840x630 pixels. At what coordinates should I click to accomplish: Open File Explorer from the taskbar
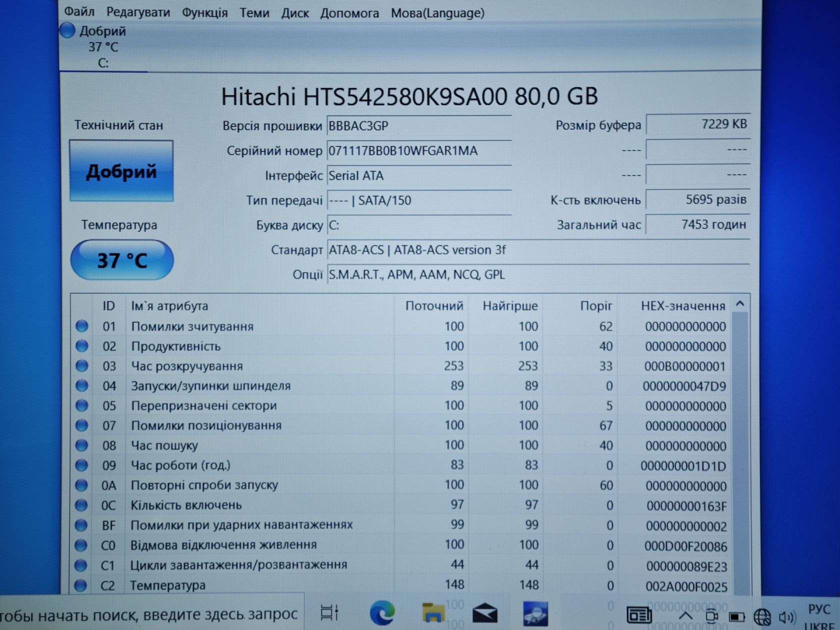click(433, 613)
